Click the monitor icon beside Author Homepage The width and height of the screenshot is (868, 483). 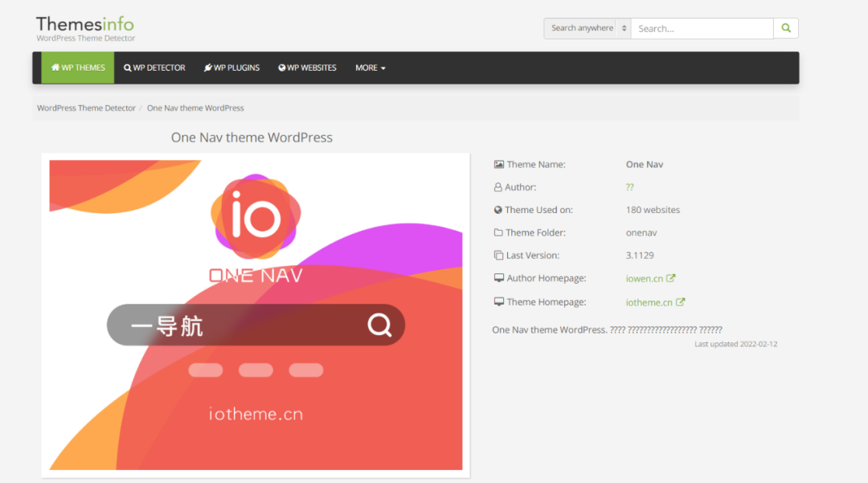pyautogui.click(x=498, y=278)
